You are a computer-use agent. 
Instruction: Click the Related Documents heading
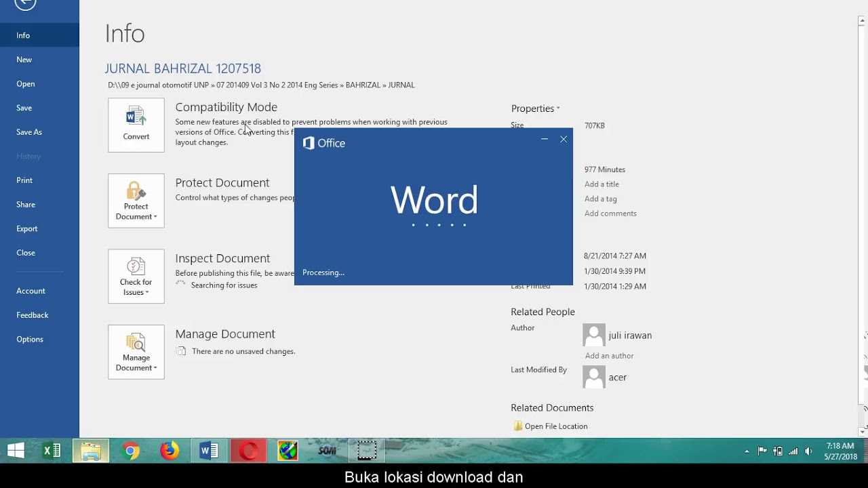(x=552, y=408)
